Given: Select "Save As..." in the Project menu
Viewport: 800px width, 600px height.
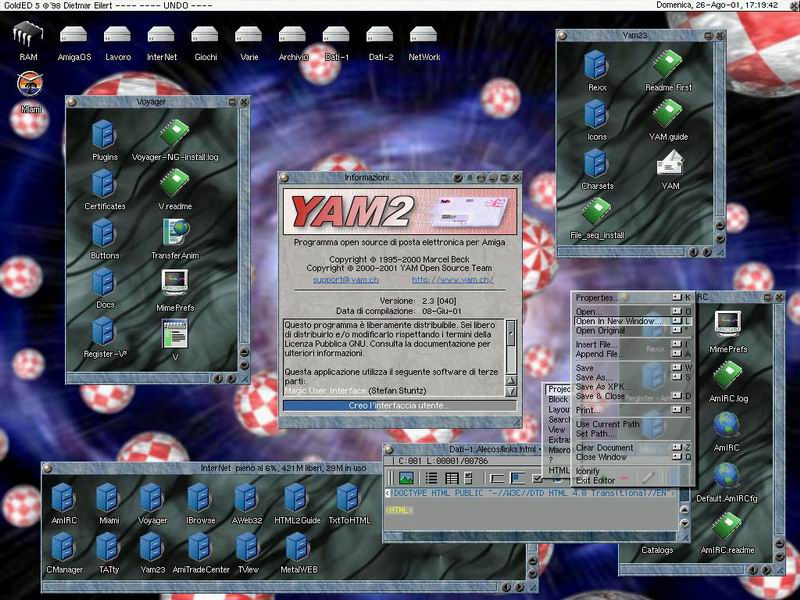Looking at the screenshot, I should (596, 375).
